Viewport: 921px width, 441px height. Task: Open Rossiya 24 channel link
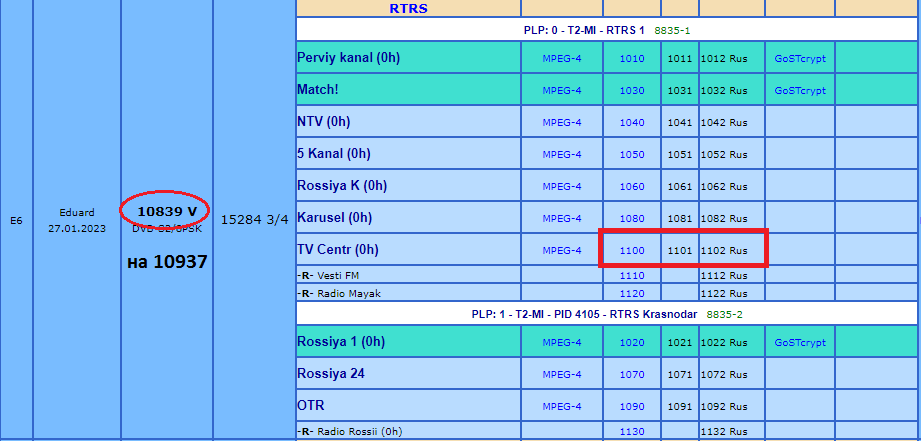point(331,374)
